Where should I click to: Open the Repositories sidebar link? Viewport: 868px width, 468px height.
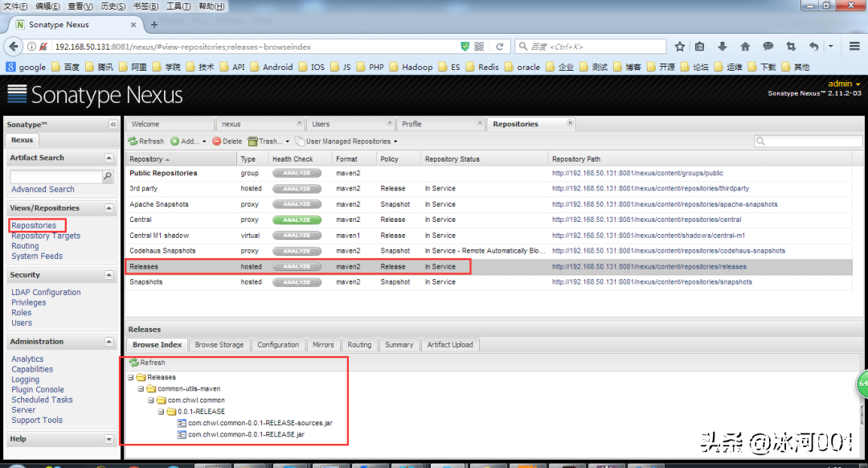pyautogui.click(x=34, y=225)
